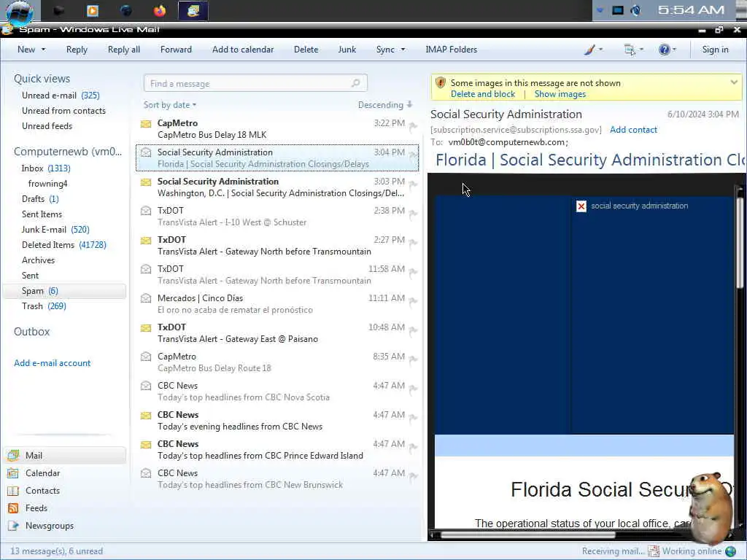Open Firefox from the taskbar
747x560 pixels.
click(x=160, y=10)
